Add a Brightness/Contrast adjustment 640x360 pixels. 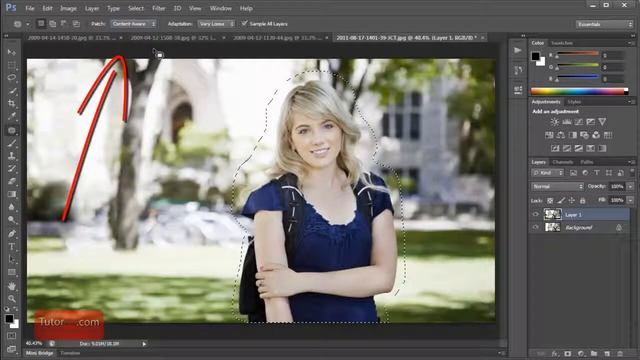554,122
